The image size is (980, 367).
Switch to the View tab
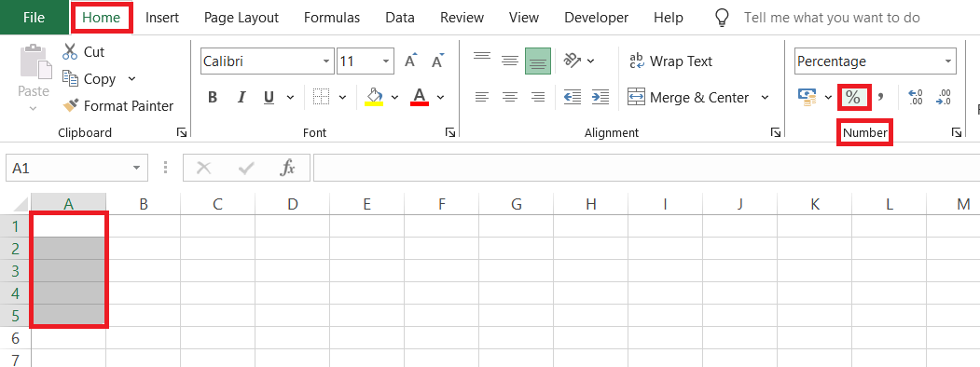[x=524, y=18]
